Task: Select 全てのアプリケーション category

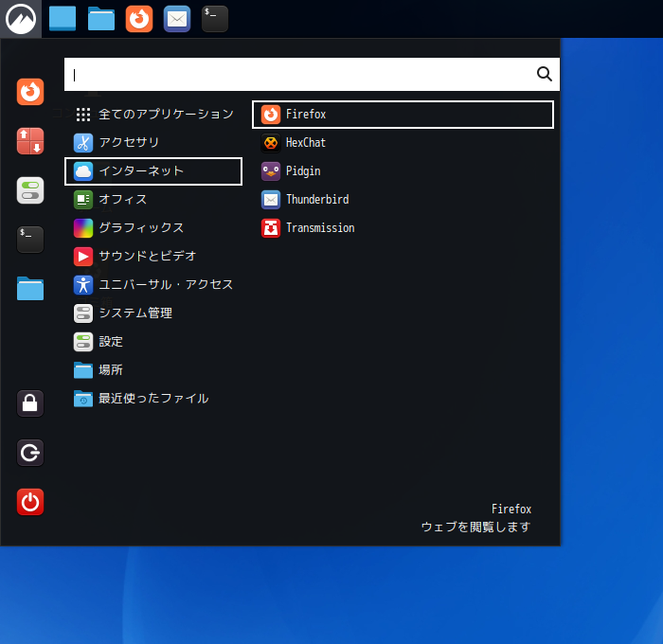Action: pos(153,115)
